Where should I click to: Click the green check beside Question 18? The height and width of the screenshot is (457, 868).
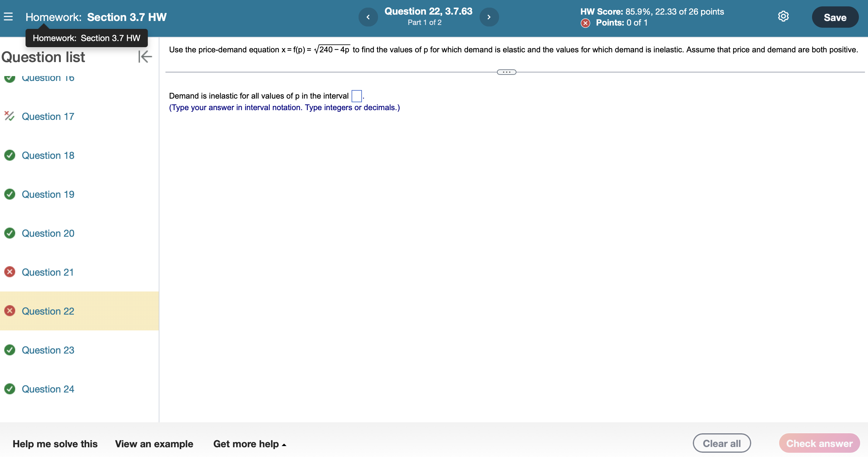[x=10, y=155]
